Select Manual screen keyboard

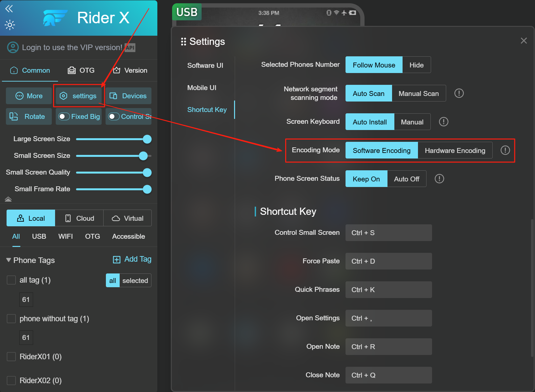[x=412, y=122]
